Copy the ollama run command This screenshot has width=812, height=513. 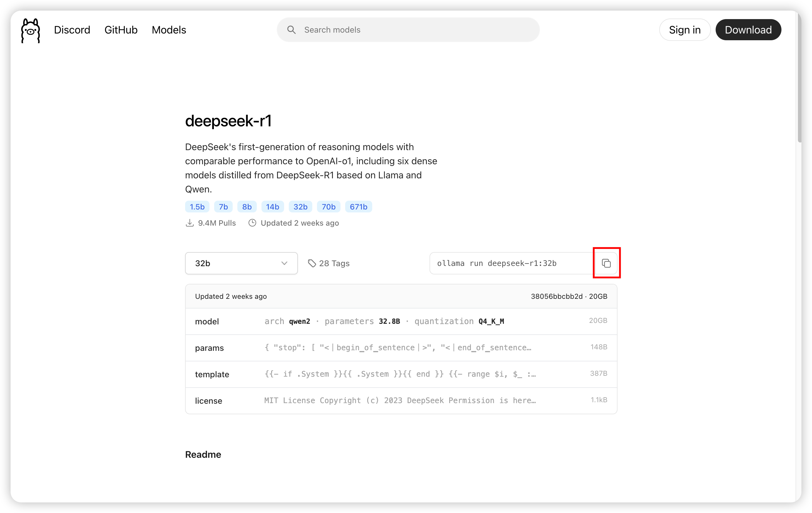[x=606, y=263]
